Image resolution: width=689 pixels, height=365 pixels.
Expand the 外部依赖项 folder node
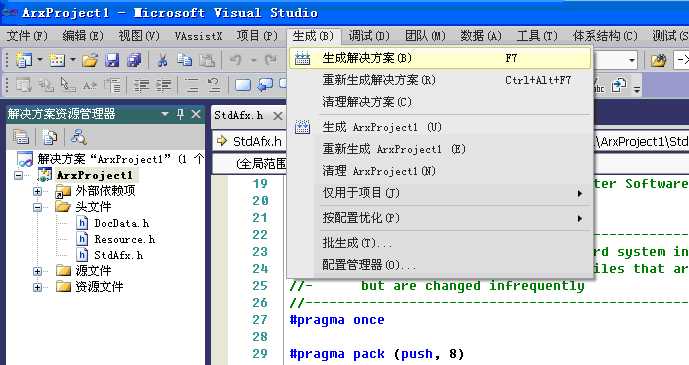coord(37,191)
